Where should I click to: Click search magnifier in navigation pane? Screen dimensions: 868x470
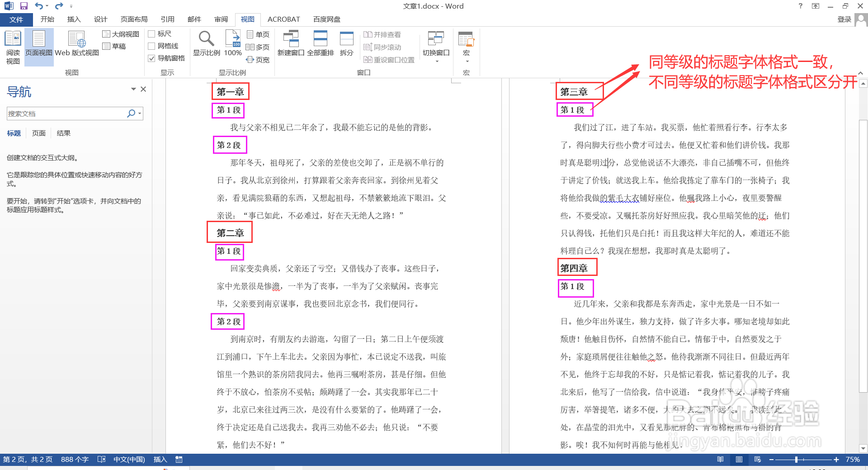131,114
